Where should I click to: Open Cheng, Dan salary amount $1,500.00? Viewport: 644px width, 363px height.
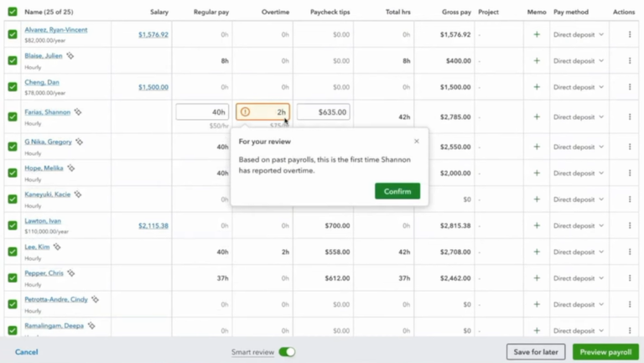point(153,87)
